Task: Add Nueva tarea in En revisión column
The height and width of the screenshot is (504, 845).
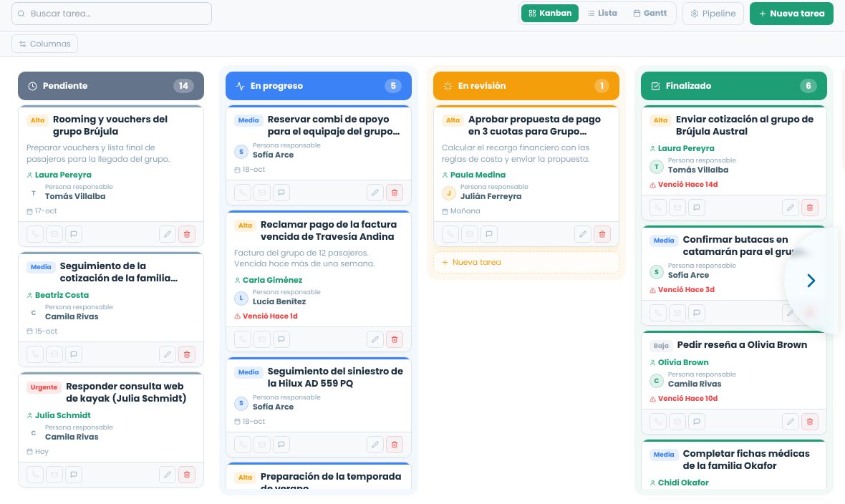Action: point(526,262)
